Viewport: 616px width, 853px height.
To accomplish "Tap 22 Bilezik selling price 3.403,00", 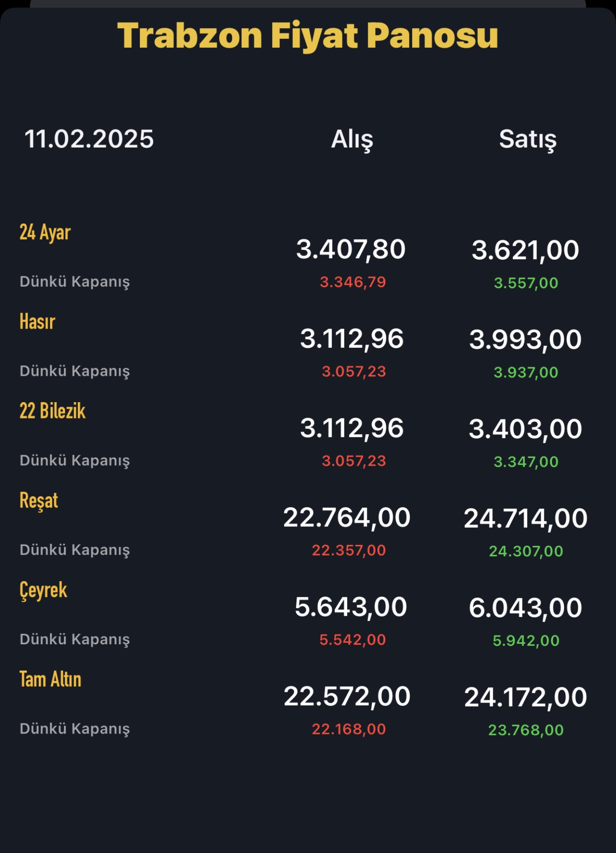I will click(525, 429).
